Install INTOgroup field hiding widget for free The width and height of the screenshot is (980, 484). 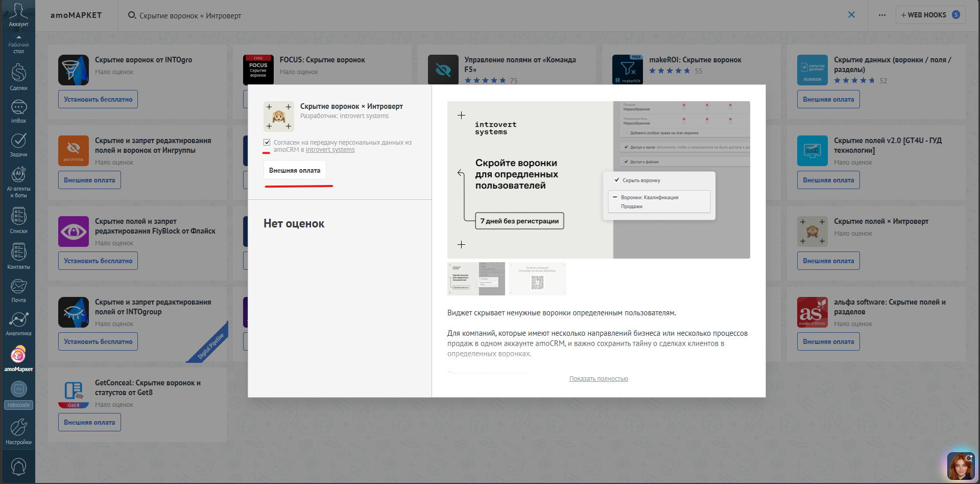pyautogui.click(x=98, y=341)
